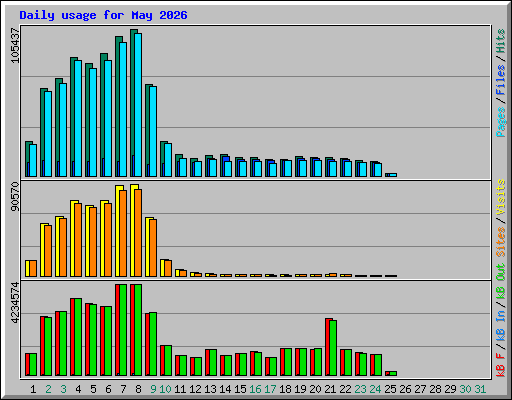Select the 'kB In' legend label

click(501, 326)
